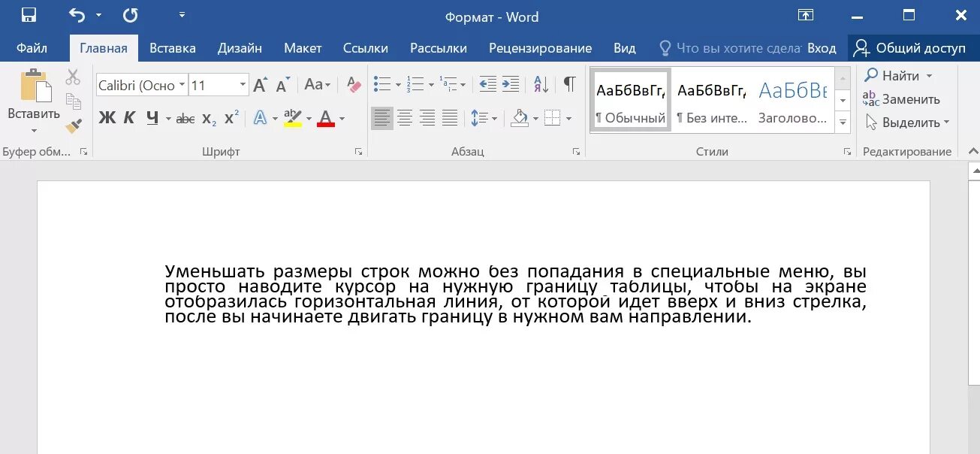Expand the styles gallery more button

843,122
